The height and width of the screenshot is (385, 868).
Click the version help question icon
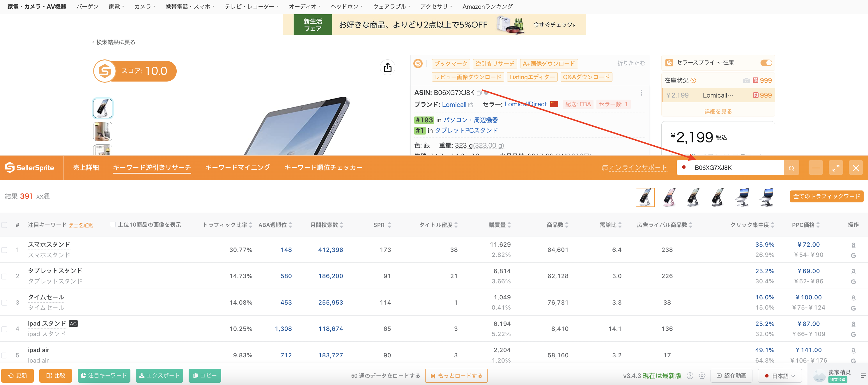(x=690, y=376)
